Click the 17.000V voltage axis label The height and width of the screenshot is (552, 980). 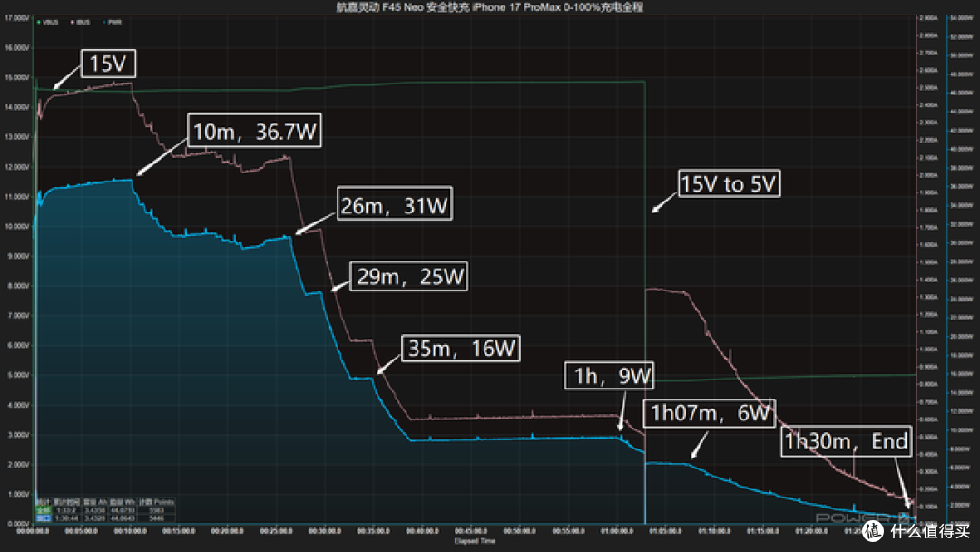click(x=17, y=18)
